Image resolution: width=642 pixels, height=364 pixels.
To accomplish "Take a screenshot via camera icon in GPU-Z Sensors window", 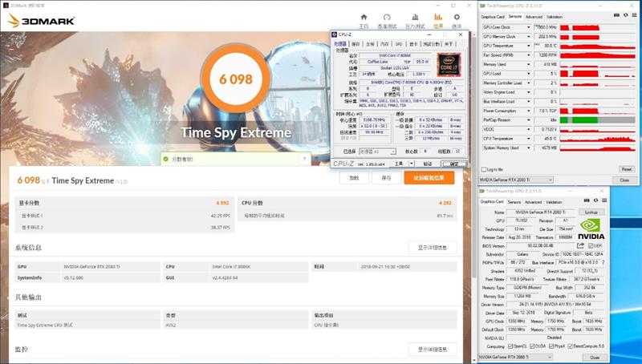I will (x=616, y=15).
